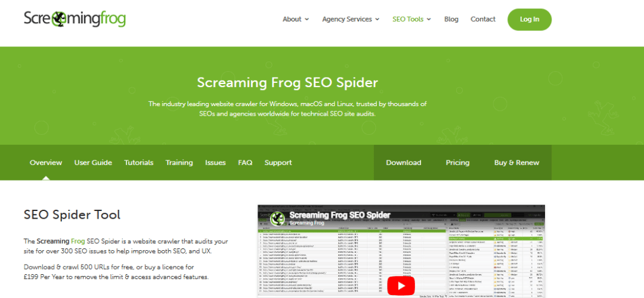
Task: Click the Screaming Frog logo
Action: coord(75,19)
